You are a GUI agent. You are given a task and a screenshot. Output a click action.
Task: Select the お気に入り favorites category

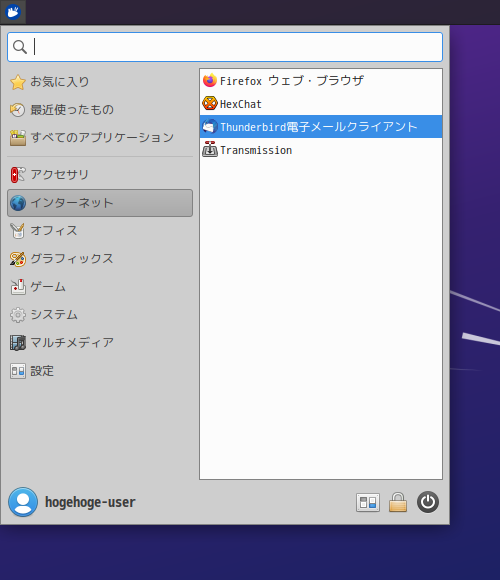point(100,82)
